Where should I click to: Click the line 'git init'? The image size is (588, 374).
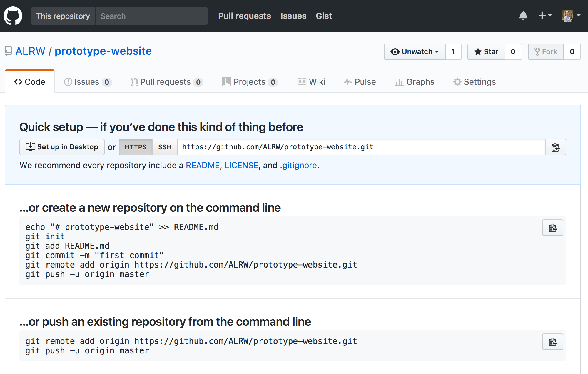coord(45,236)
